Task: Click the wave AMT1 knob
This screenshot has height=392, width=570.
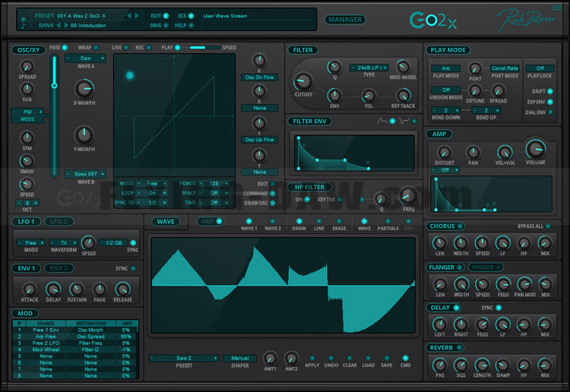Action: [270, 359]
